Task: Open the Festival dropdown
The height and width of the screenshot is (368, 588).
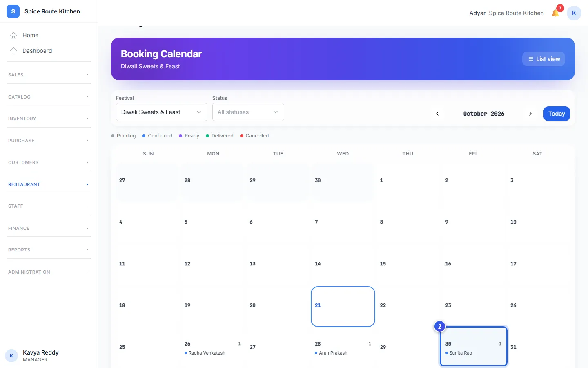Action: [162, 112]
